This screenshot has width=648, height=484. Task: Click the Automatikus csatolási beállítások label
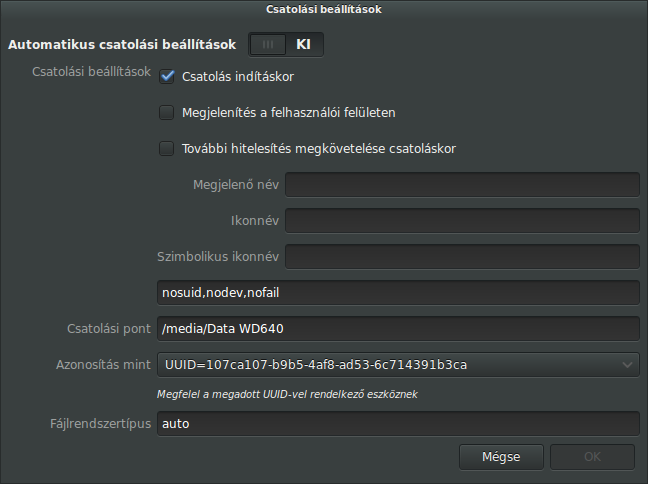(122, 45)
